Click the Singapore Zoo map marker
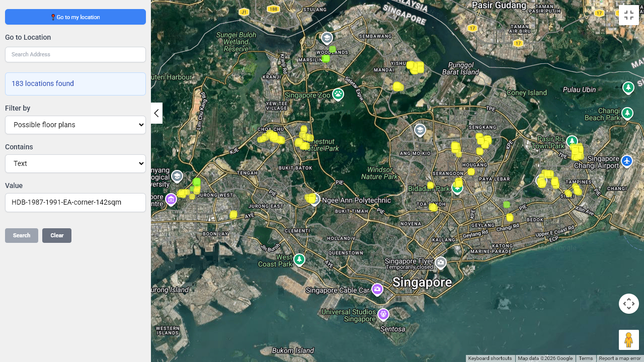This screenshot has width=644, height=362. click(x=338, y=94)
